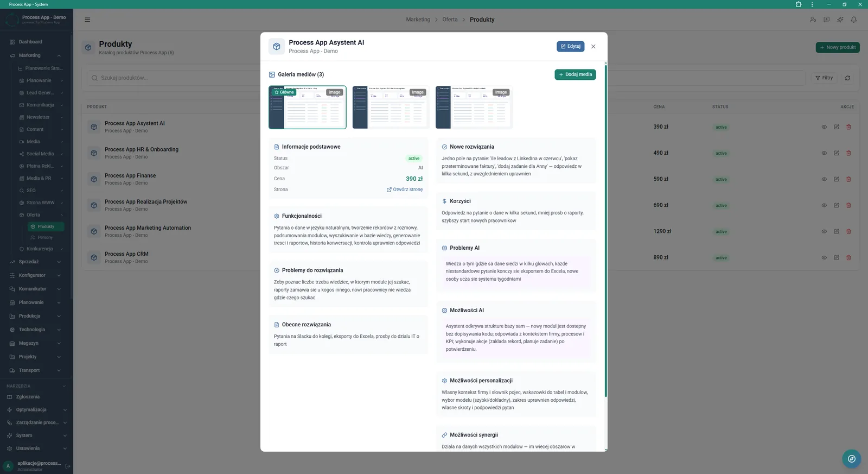Click the Process App HR & Onboarding product name
This screenshot has height=474, width=868.
142,149
